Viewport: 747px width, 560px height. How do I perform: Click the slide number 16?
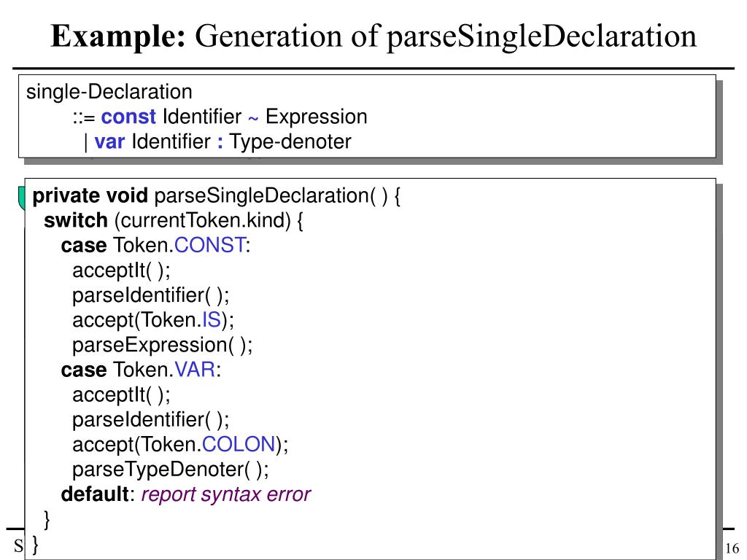(732, 548)
